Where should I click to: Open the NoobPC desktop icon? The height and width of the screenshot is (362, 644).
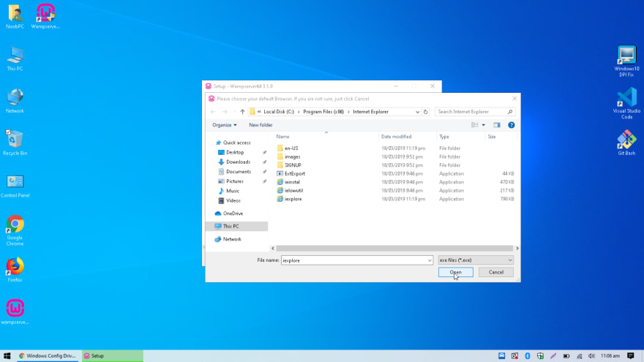[15, 16]
